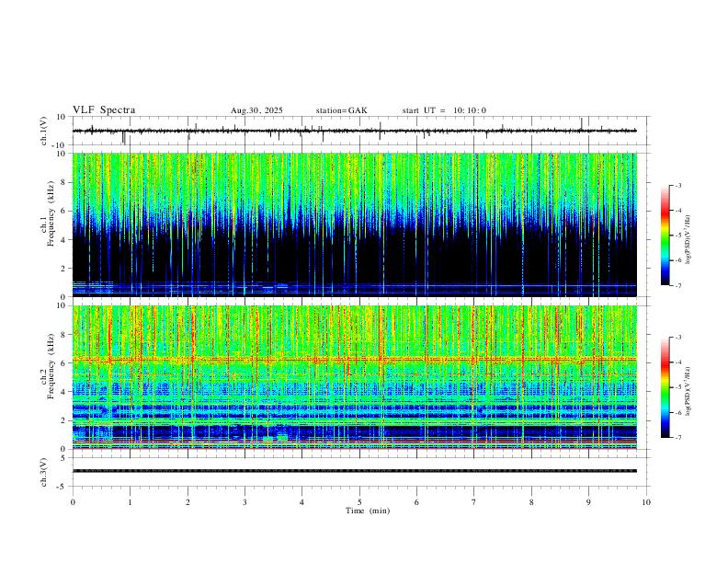Click the '-7' value on lower colorbar
Image resolution: width=728 pixels, height=563 pixels.
pos(678,438)
